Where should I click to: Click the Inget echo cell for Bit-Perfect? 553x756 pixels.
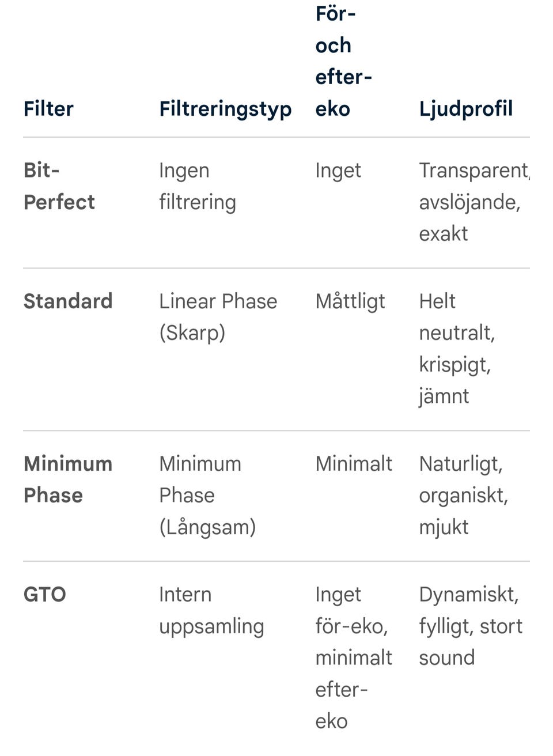(338, 171)
